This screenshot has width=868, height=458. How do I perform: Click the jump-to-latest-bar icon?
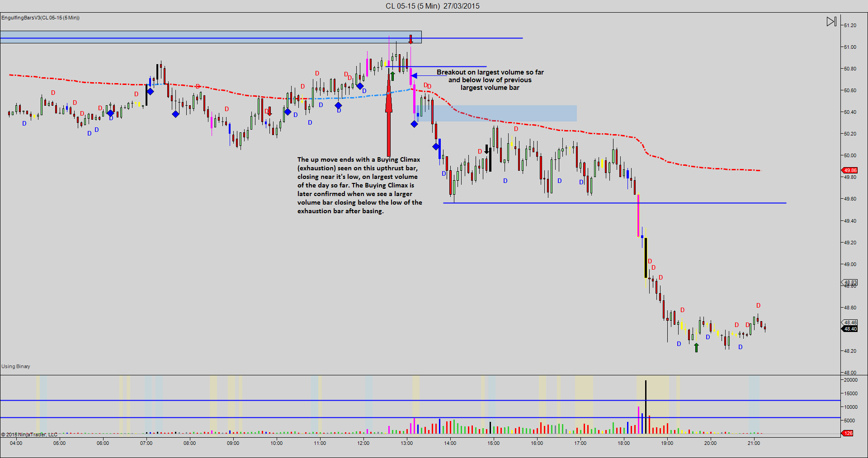pyautogui.click(x=831, y=22)
